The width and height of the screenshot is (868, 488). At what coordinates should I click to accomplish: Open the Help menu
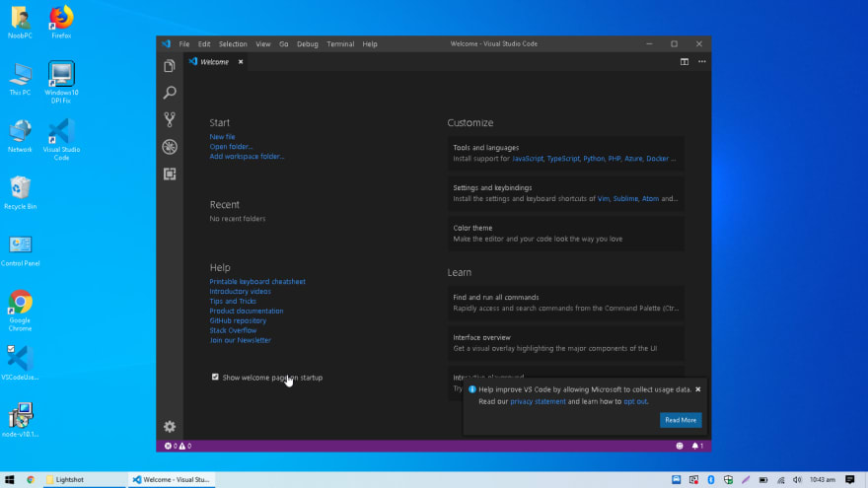(x=370, y=43)
